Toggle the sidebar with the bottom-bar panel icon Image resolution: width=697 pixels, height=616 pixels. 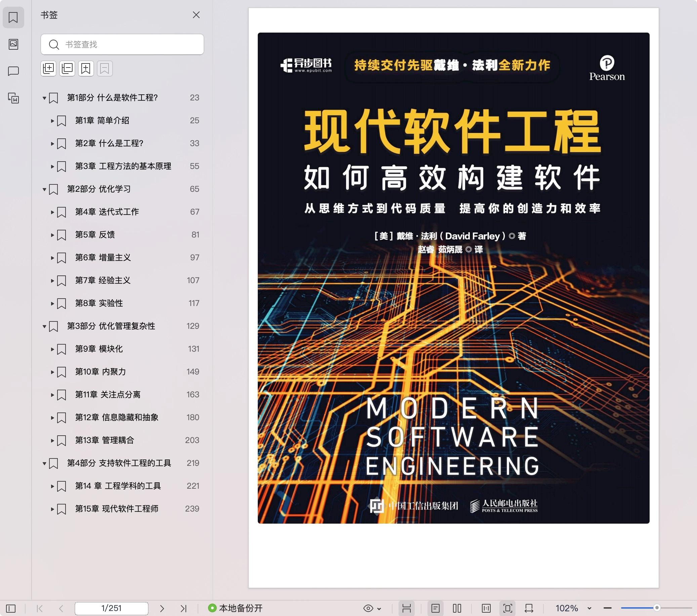pos(11,608)
